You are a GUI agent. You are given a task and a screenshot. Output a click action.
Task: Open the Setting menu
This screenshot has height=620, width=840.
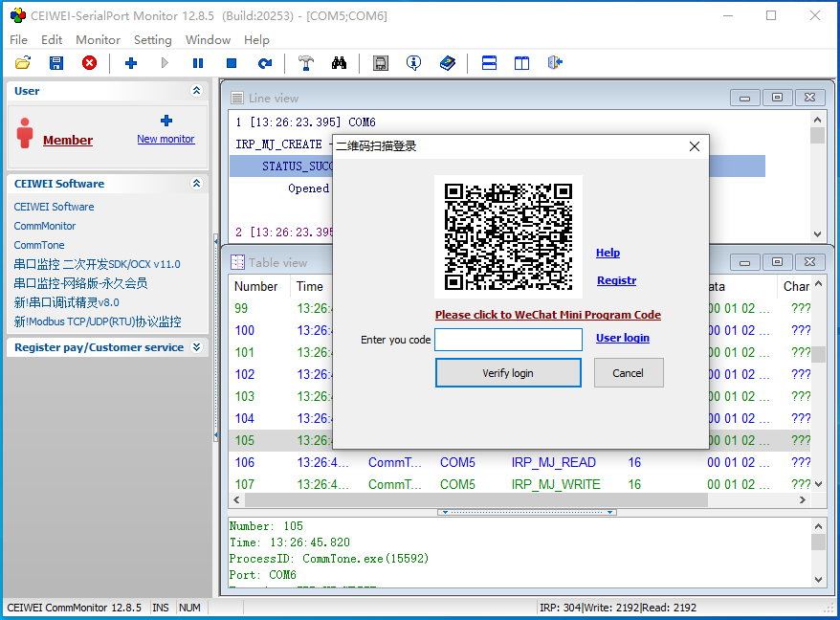pos(152,40)
